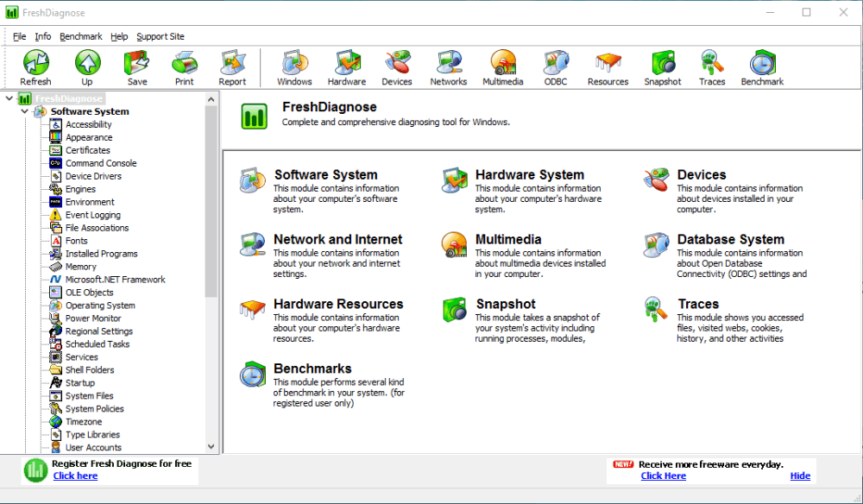Select Installed Programs tree item
The height and width of the screenshot is (504, 863).
coord(101,254)
